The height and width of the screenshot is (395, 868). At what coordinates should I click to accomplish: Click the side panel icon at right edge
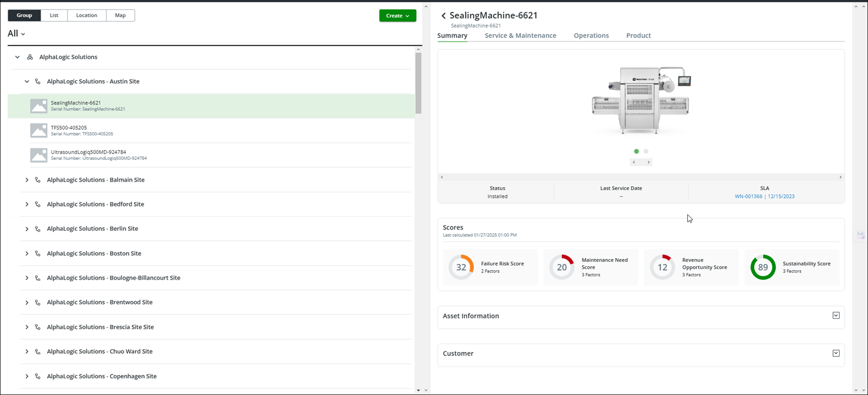pos(861,235)
